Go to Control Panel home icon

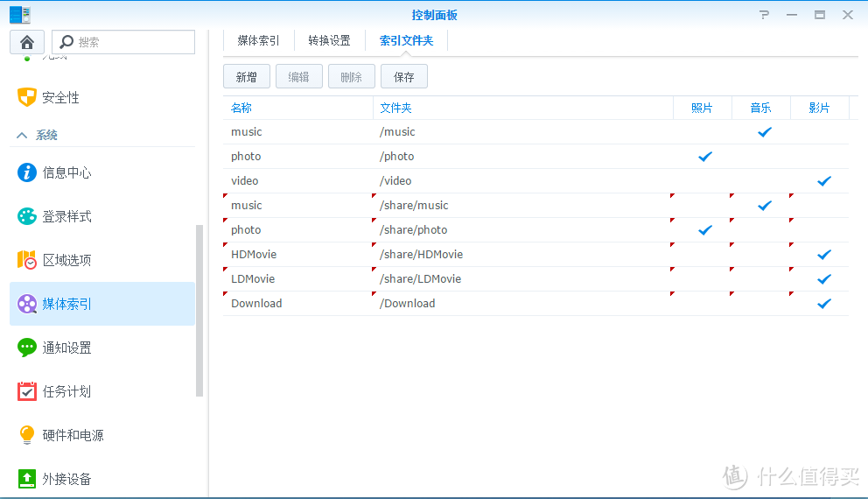click(x=26, y=42)
